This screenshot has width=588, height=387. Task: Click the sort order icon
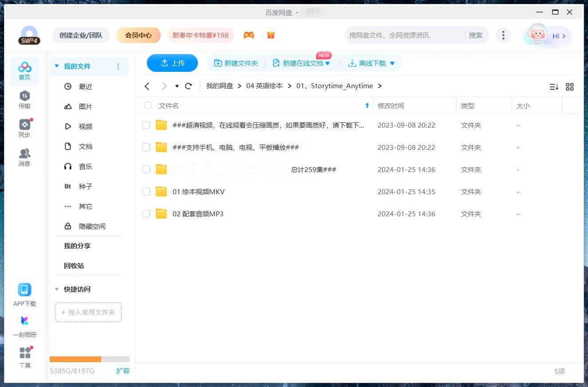tap(554, 87)
